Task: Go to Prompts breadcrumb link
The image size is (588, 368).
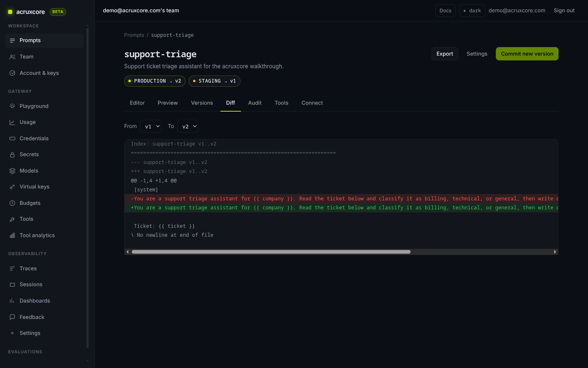Action: pyautogui.click(x=134, y=35)
